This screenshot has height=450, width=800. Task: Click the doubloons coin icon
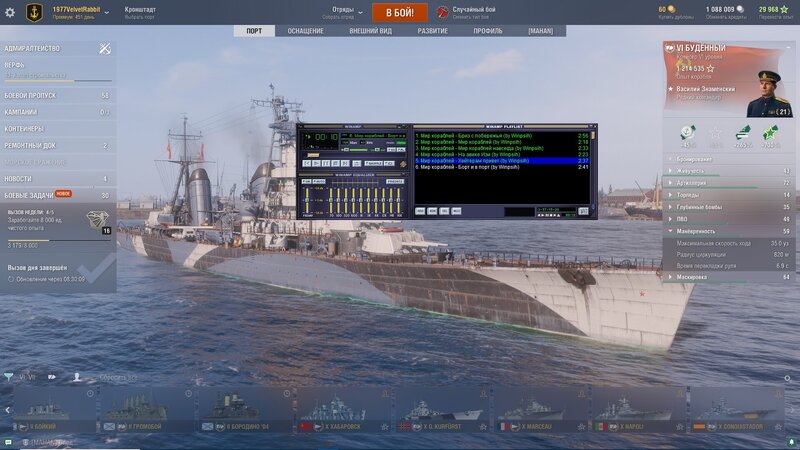(671, 9)
